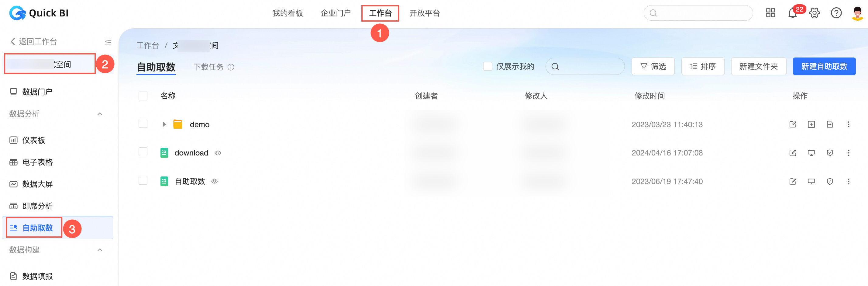Open the settings gear icon
868x286 pixels.
click(815, 13)
